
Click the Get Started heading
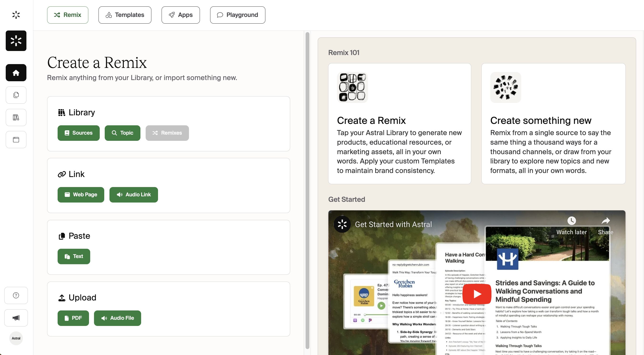(x=347, y=199)
